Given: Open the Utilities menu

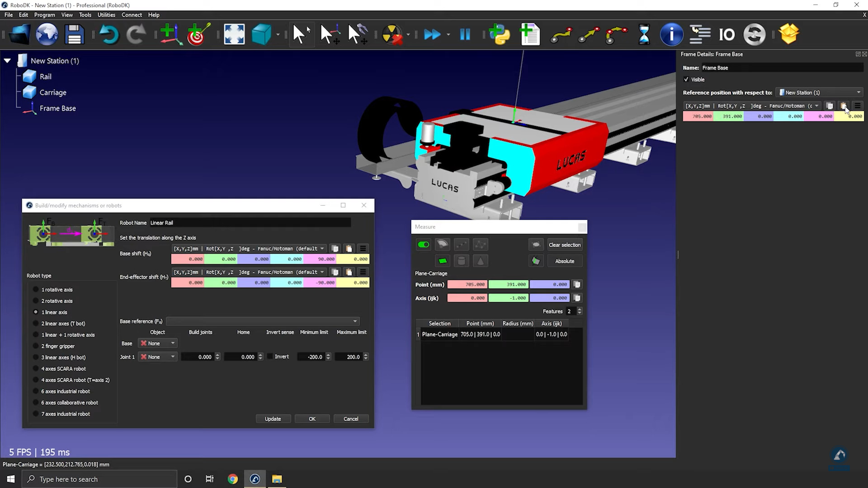Looking at the screenshot, I should tap(106, 15).
